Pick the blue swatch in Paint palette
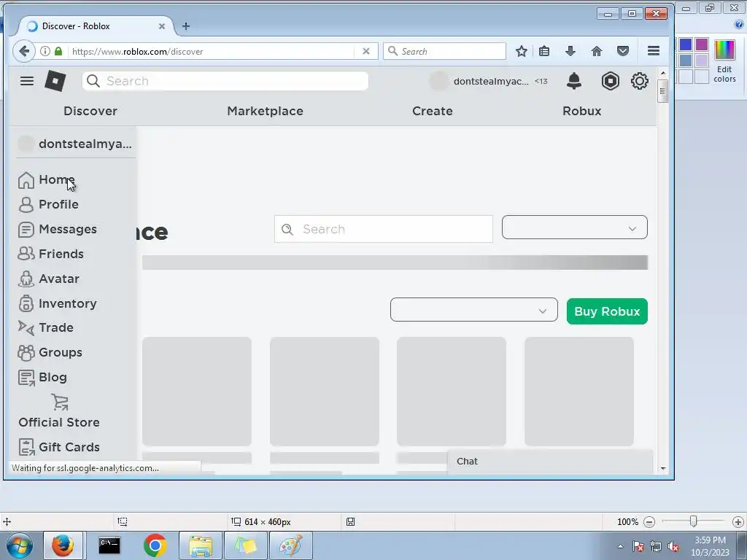The height and width of the screenshot is (560, 747). pyautogui.click(x=686, y=44)
